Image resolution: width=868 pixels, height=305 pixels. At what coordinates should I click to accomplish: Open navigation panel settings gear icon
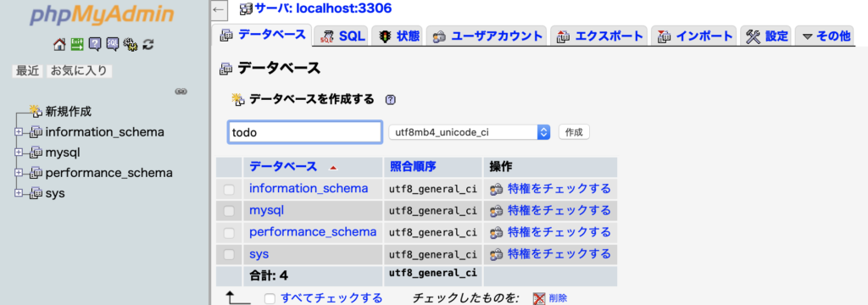click(130, 44)
